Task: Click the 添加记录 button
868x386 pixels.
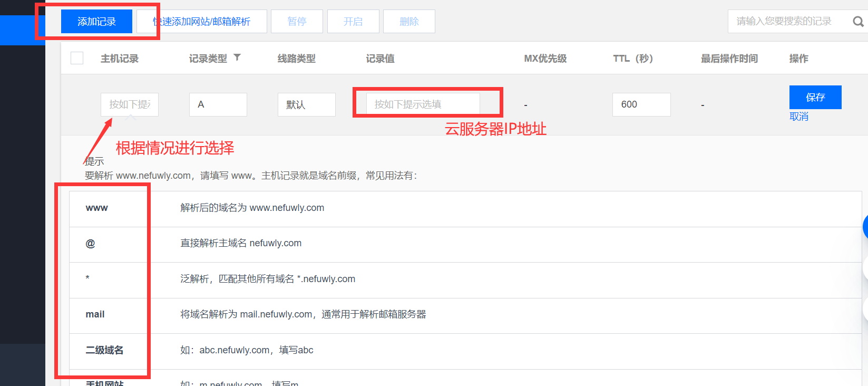Action: click(96, 22)
